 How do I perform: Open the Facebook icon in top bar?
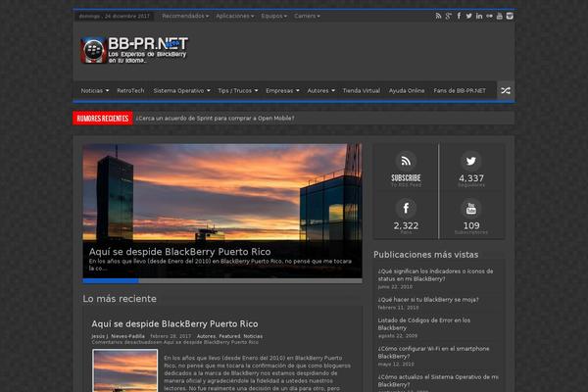[459, 16]
